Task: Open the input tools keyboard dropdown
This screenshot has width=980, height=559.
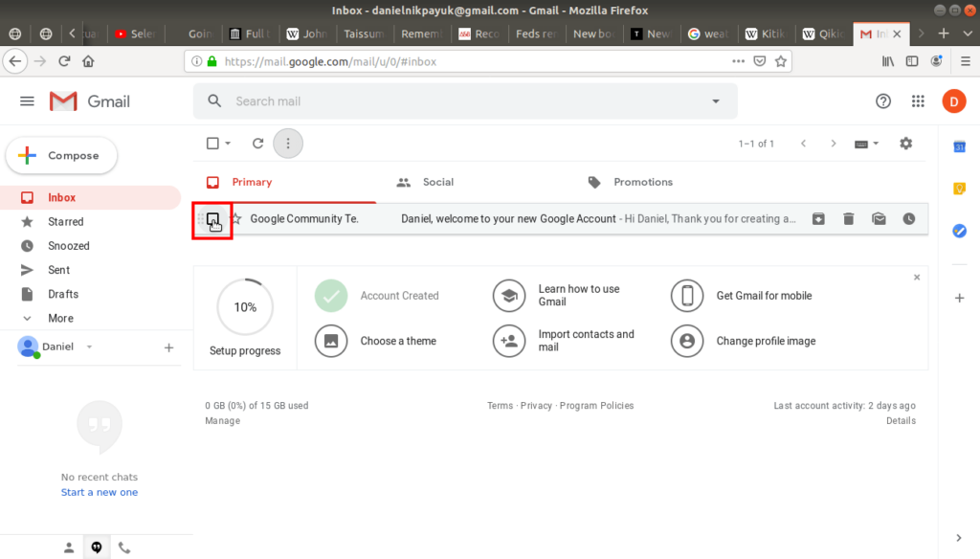Action: pyautogui.click(x=866, y=144)
